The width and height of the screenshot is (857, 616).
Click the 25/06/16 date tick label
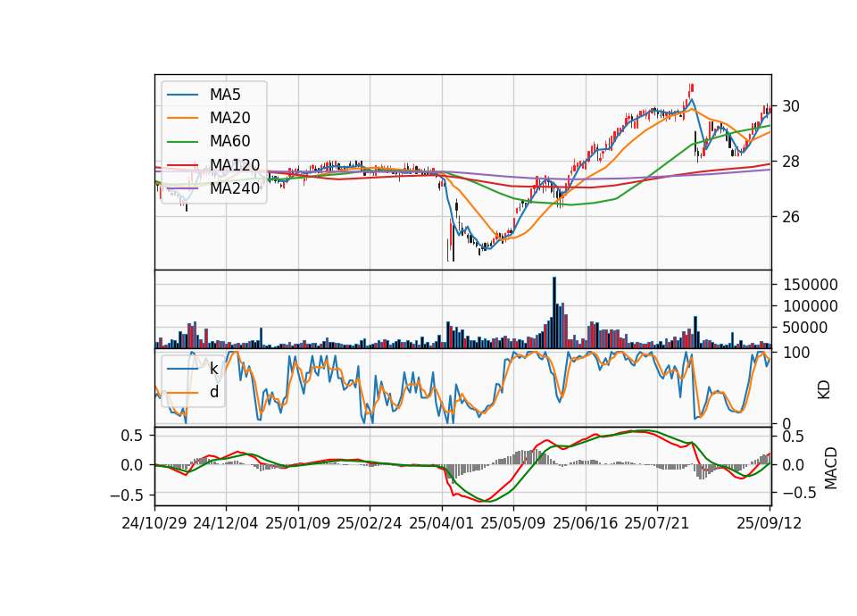coord(586,523)
